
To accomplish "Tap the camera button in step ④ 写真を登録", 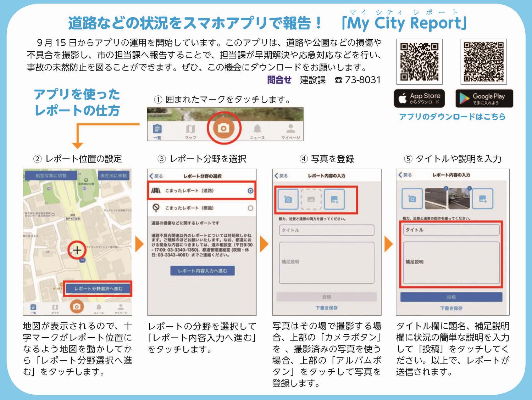I will tap(288, 199).
